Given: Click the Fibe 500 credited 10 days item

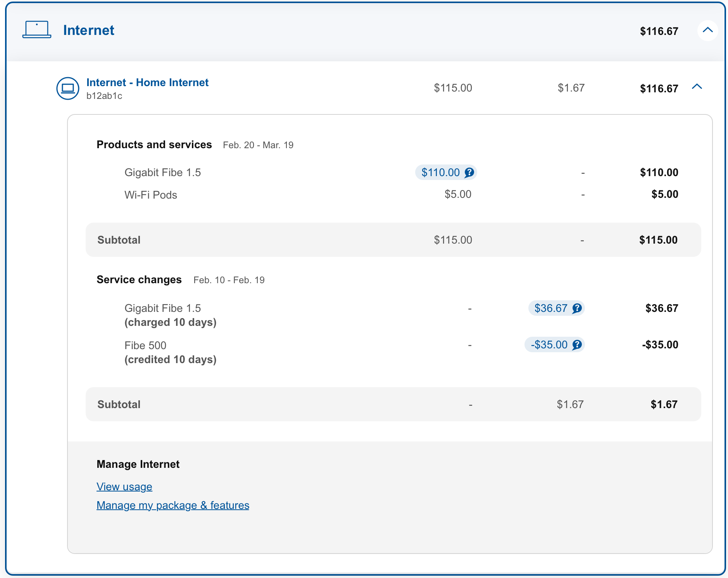Looking at the screenshot, I should point(170,352).
